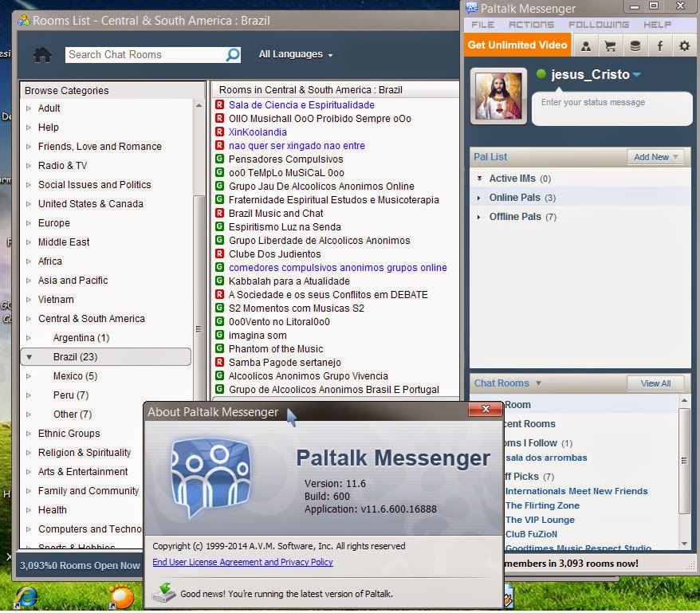The width and height of the screenshot is (700, 613).
Task: Select Health category
Action: pyautogui.click(x=52, y=510)
